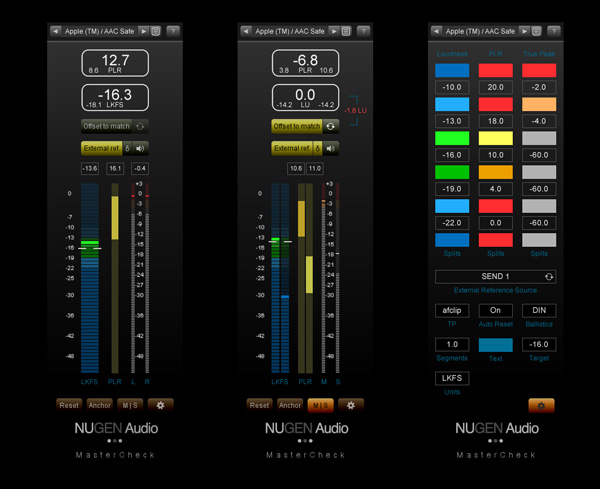The height and width of the screenshot is (489, 600).
Task: Click bright green Loudness swatch above -16.0
Action: (452, 138)
